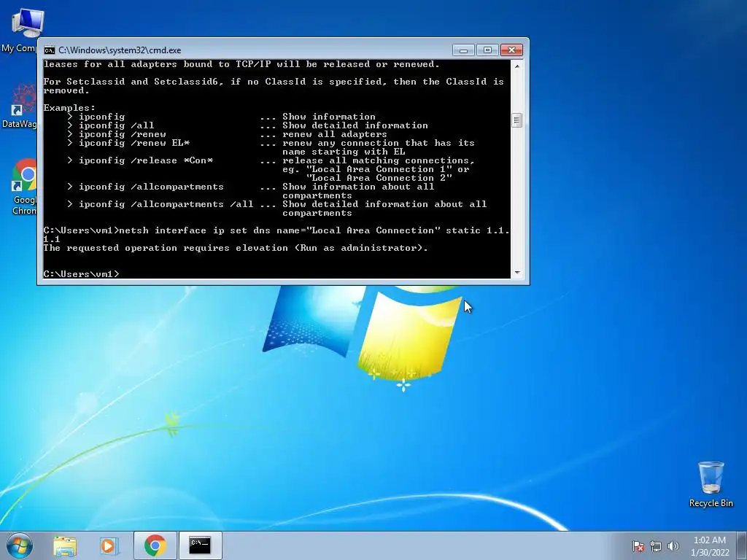Open the volume speaker icon
The height and width of the screenshot is (560, 747).
coord(673,546)
